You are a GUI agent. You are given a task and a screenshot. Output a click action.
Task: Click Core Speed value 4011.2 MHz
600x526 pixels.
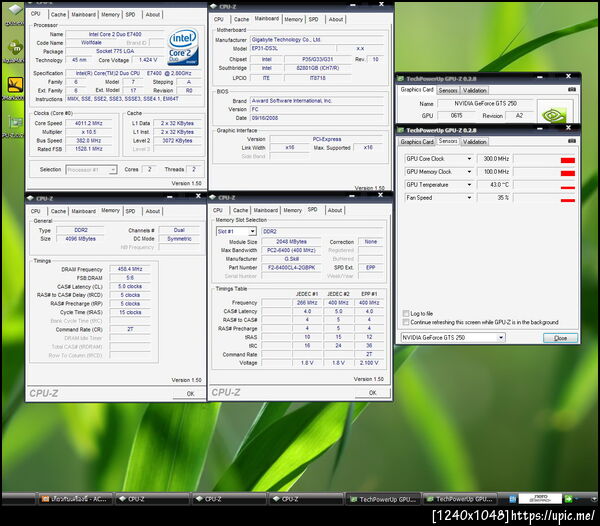pyautogui.click(x=89, y=123)
